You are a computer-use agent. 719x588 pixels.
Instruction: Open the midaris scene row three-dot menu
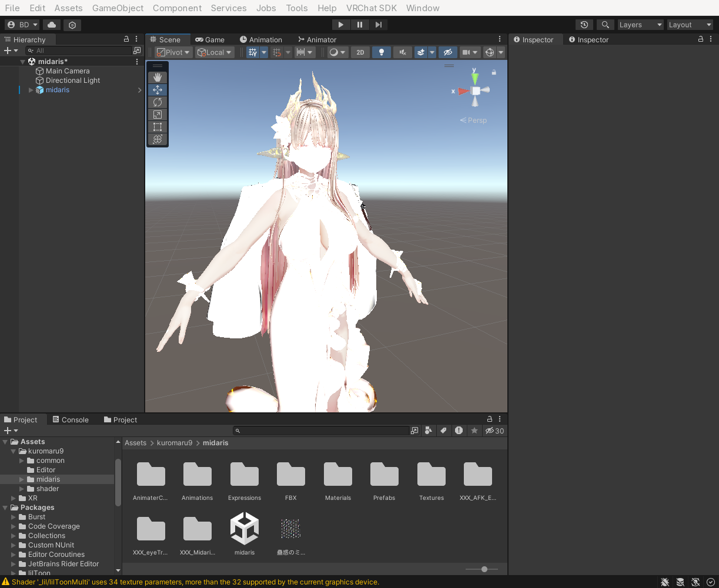point(137,62)
